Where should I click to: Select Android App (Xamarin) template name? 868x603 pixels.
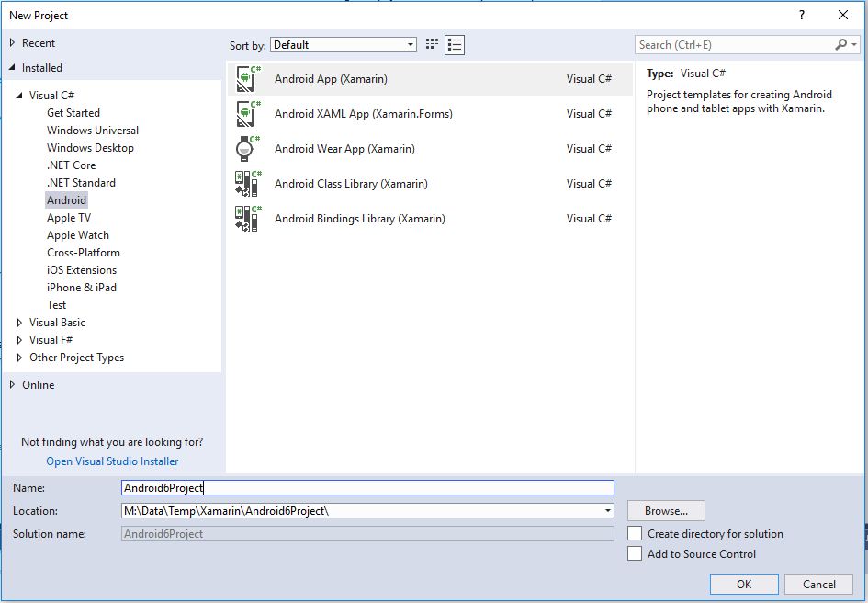331,79
